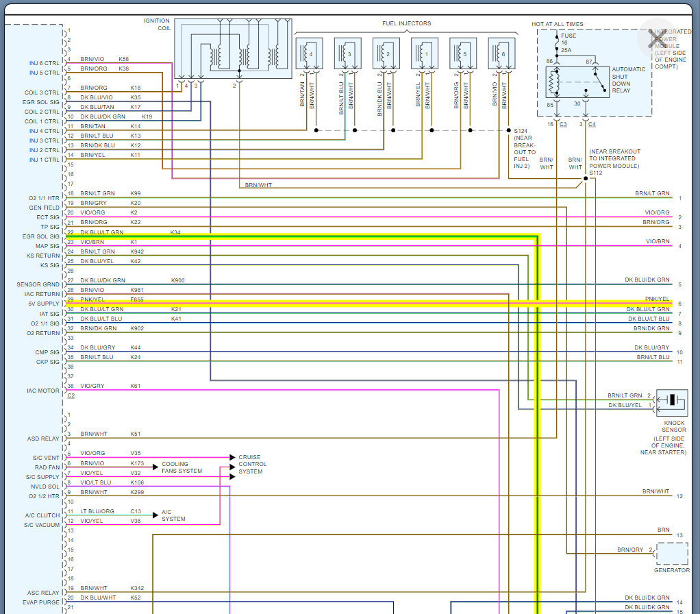Click the 'IAC MOTOR' pin label
The width and height of the screenshot is (700, 614).
click(x=43, y=391)
